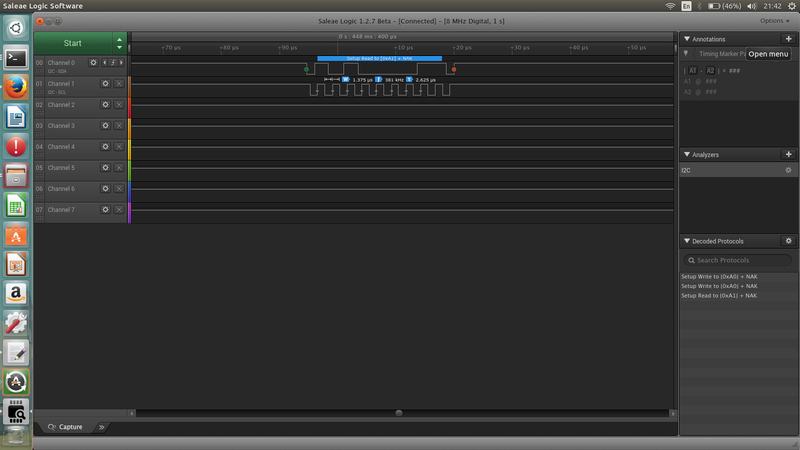Click the Channel 0 label
This screenshot has width=800, height=450.
pyautogui.click(x=61, y=62)
